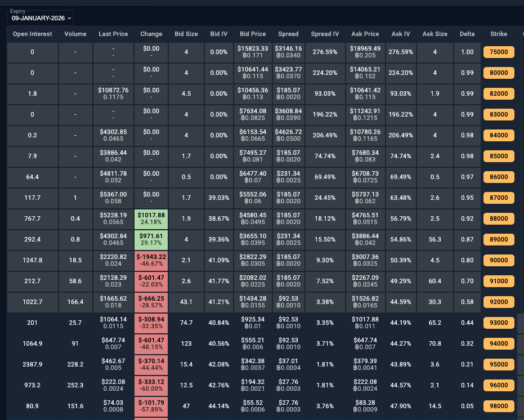Click the 75000 strike button

[x=499, y=52]
